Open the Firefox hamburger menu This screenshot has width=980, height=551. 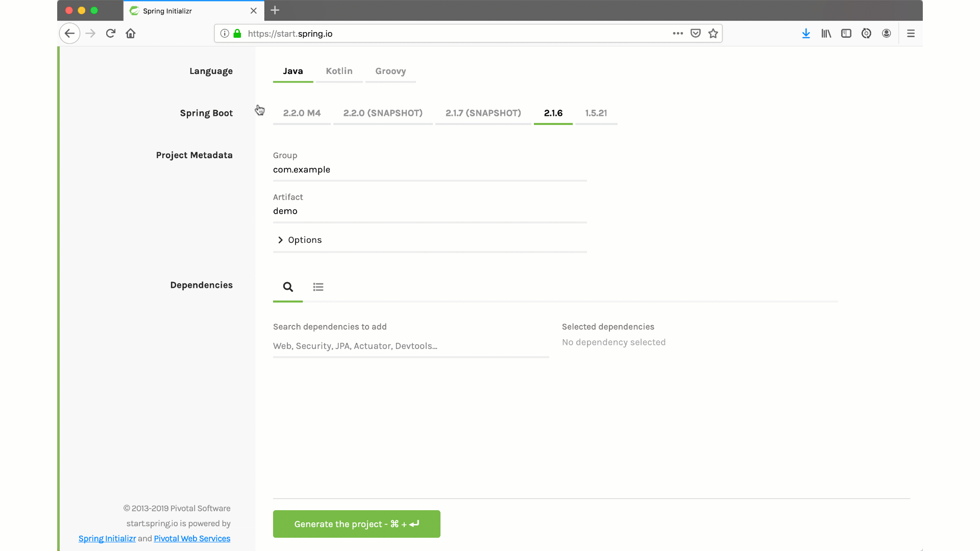coord(911,34)
